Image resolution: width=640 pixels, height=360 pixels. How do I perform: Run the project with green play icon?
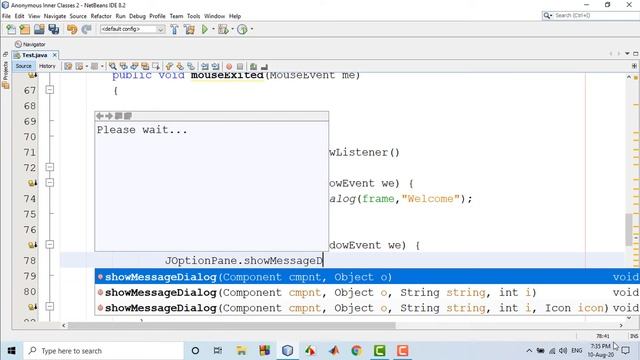205,29
